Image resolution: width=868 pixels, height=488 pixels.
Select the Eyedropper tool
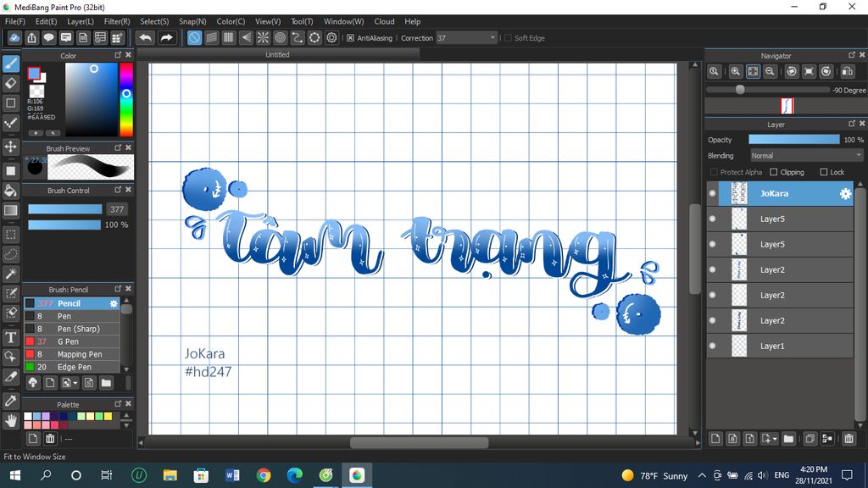11,401
